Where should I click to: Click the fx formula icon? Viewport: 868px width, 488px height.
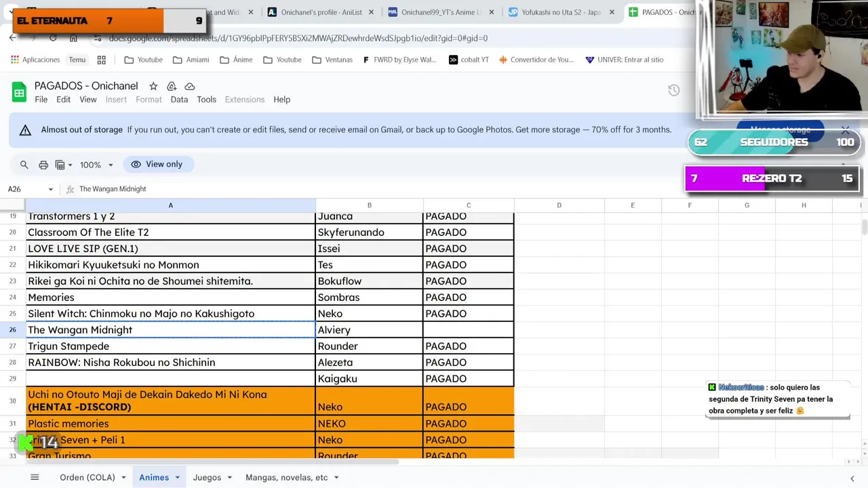pyautogui.click(x=70, y=189)
